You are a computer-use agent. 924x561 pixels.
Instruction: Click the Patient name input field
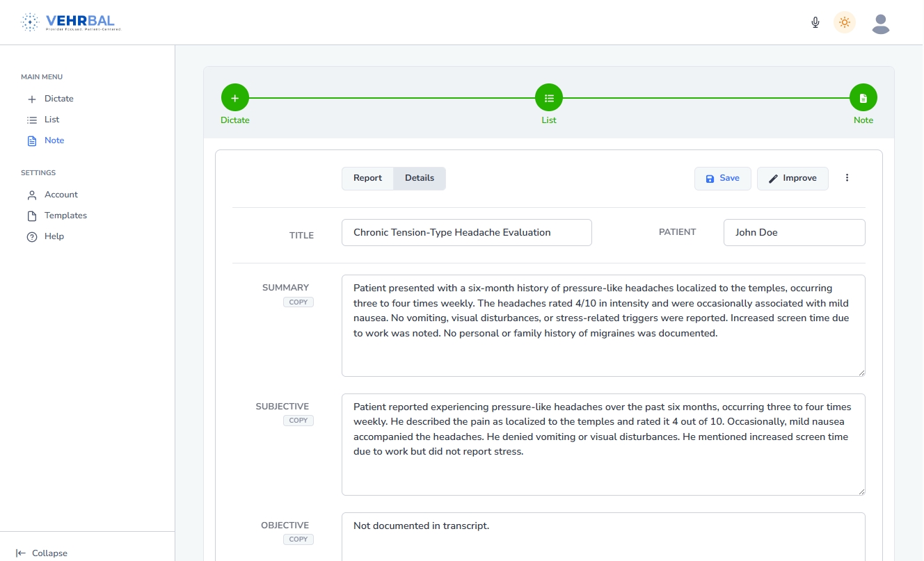(x=794, y=233)
